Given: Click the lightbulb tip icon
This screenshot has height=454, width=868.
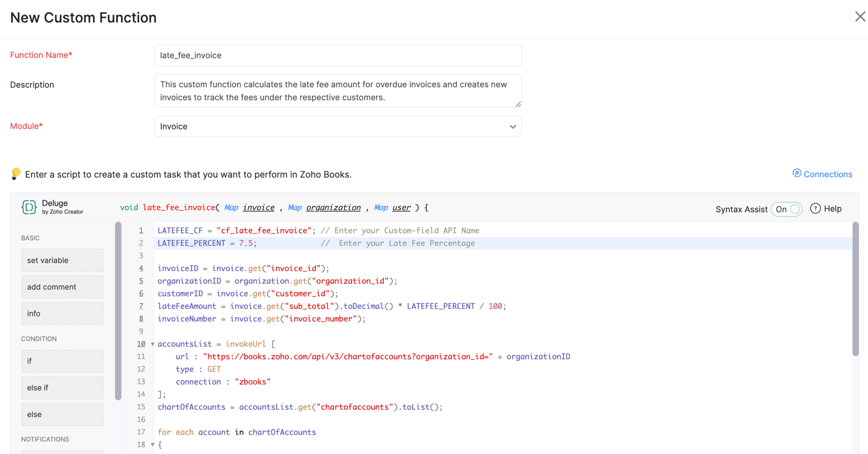Looking at the screenshot, I should click(16, 174).
